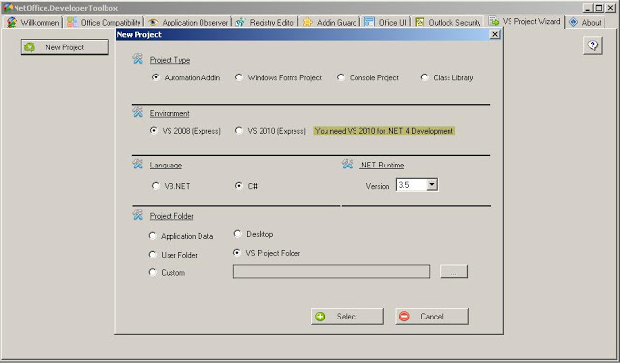The height and width of the screenshot is (364, 620).
Task: Click the browse ellipsis button
Action: pyautogui.click(x=454, y=271)
